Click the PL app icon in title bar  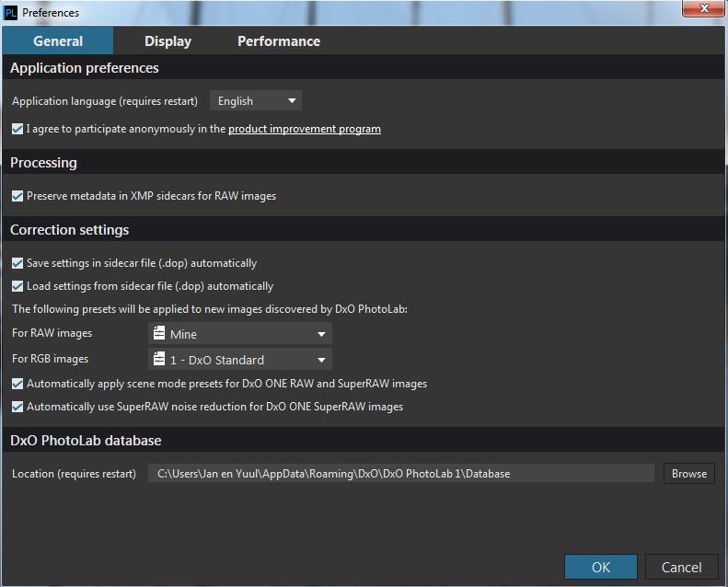(10, 13)
